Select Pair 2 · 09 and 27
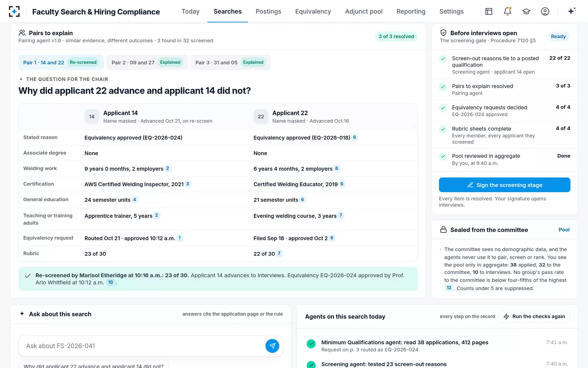 147,63
